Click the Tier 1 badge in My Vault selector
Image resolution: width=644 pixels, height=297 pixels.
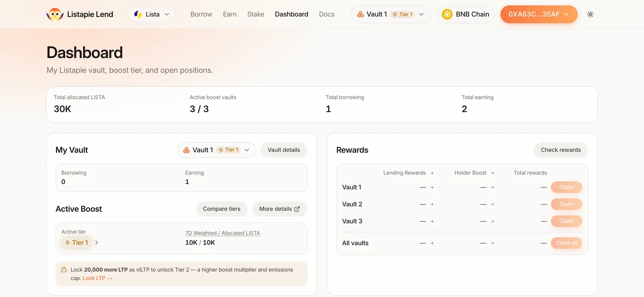click(x=228, y=150)
